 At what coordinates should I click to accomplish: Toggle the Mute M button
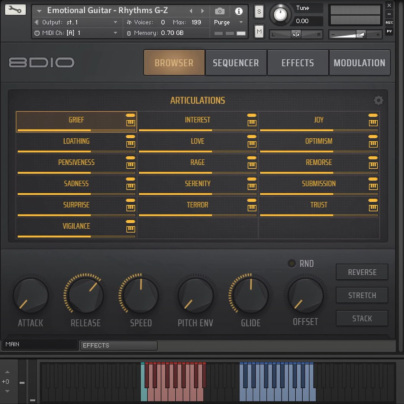[x=259, y=32]
